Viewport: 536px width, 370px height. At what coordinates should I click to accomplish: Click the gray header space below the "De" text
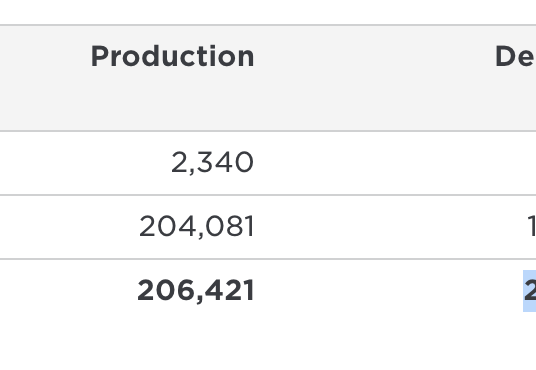coord(515,99)
